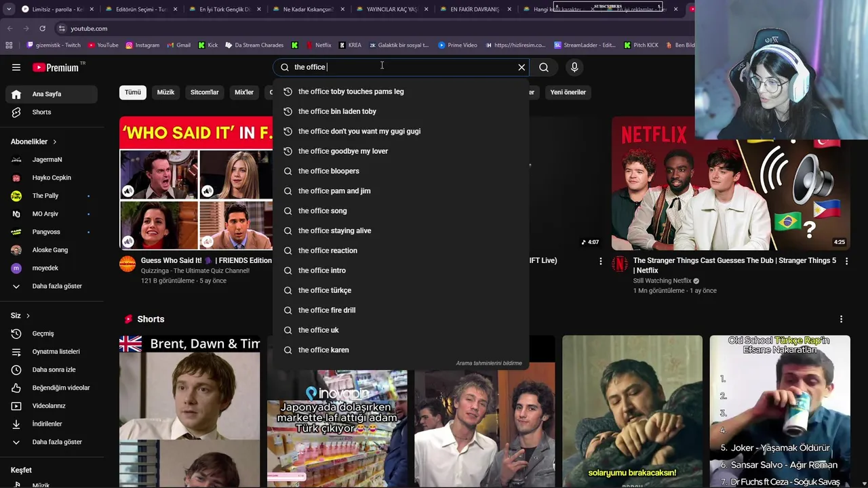The height and width of the screenshot is (488, 868).
Task: Click the YouTube Premium logo
Action: point(56,67)
